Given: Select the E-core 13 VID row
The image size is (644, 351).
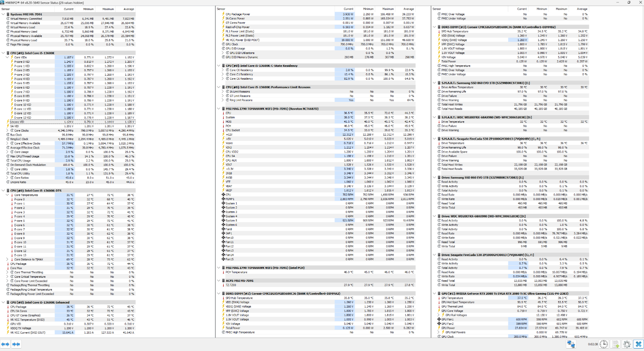Looking at the screenshot, I should 70,118.
